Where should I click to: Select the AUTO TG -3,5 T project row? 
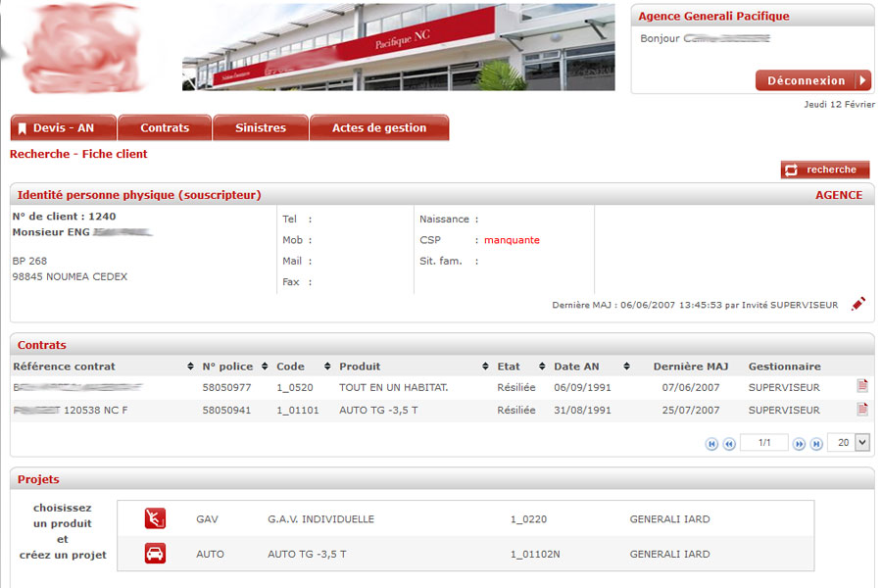click(x=465, y=554)
